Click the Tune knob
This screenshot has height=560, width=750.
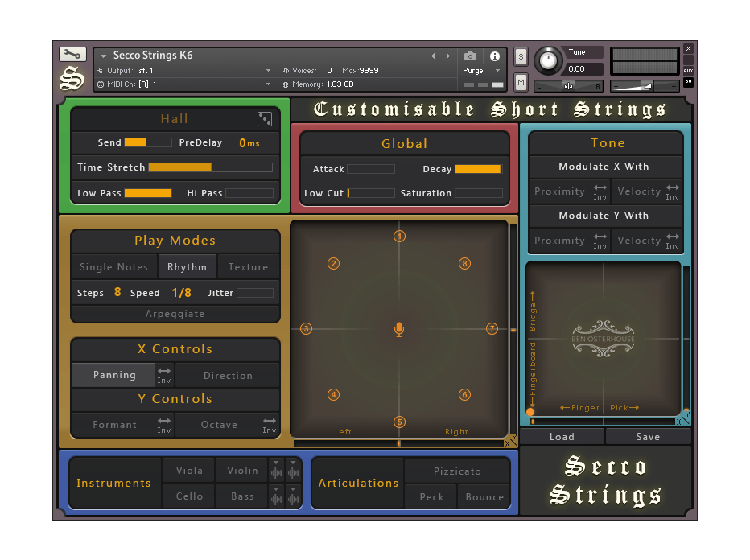point(548,60)
